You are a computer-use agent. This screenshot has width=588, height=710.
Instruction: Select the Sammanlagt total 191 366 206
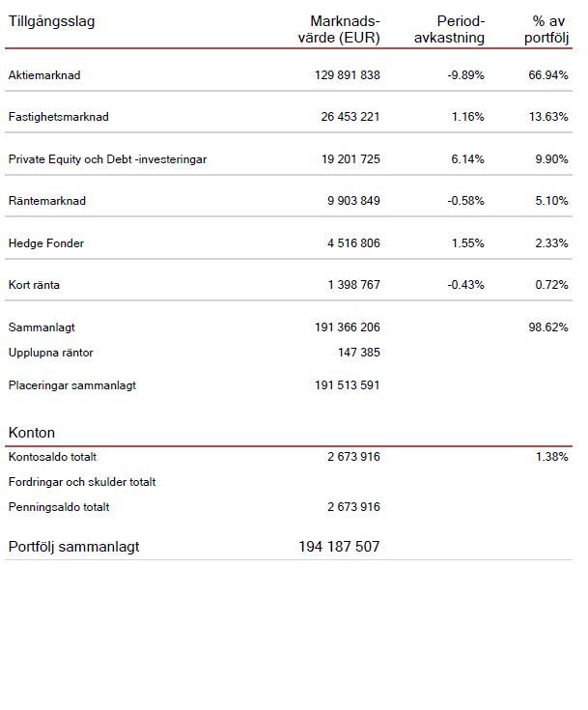[348, 327]
